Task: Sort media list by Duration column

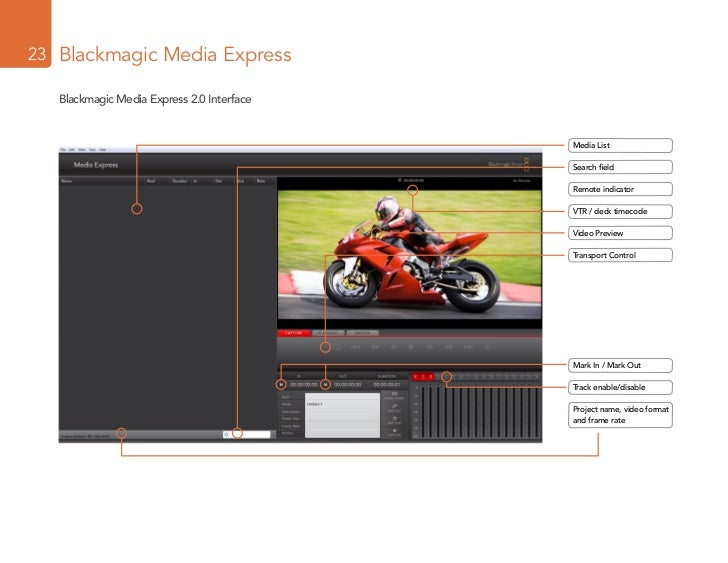Action: (x=180, y=181)
